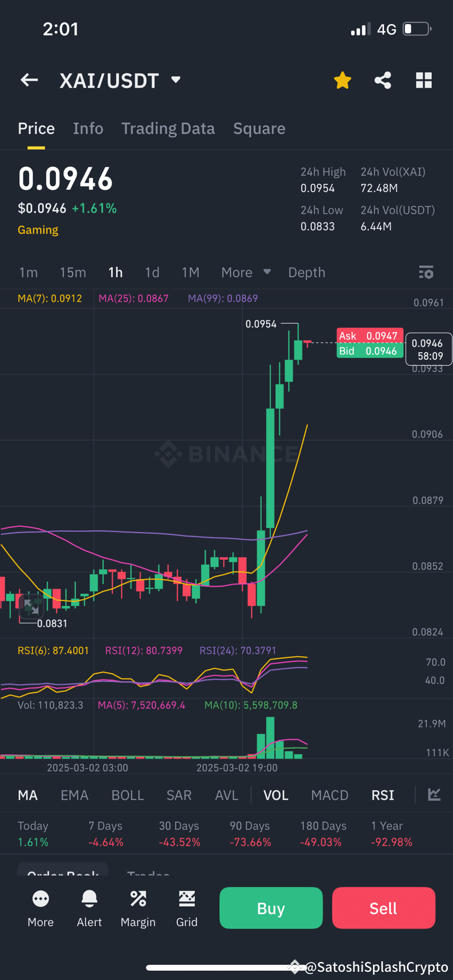Toggle the favorite star icon

click(x=342, y=80)
